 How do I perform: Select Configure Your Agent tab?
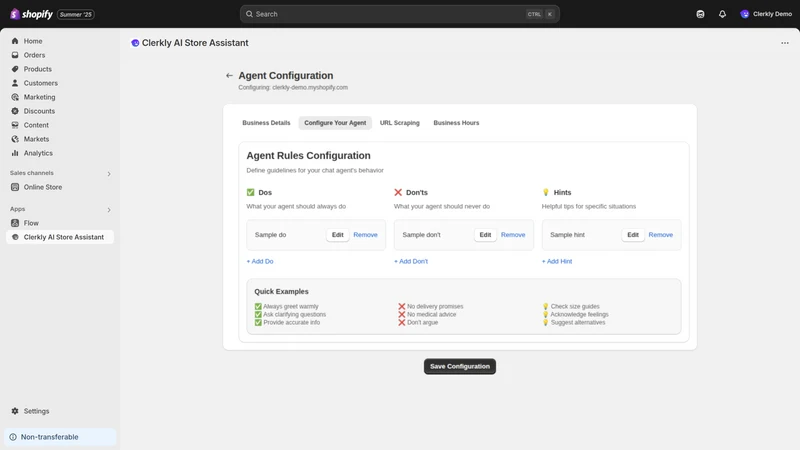335,123
